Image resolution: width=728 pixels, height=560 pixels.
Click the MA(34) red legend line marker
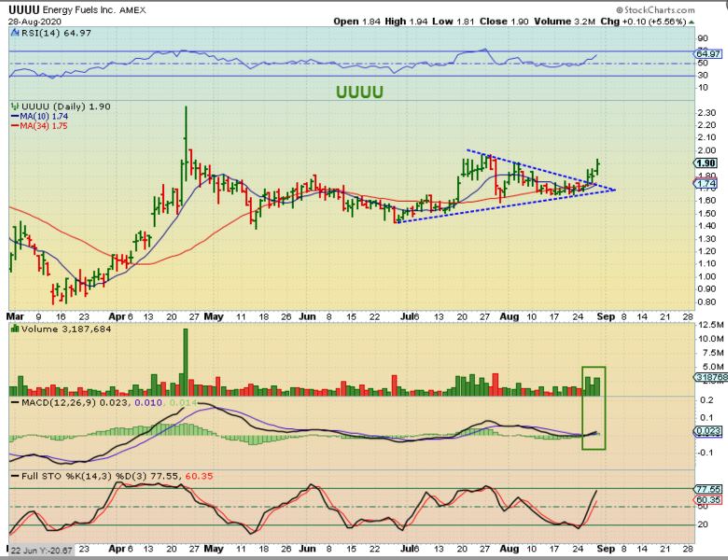pos(13,128)
